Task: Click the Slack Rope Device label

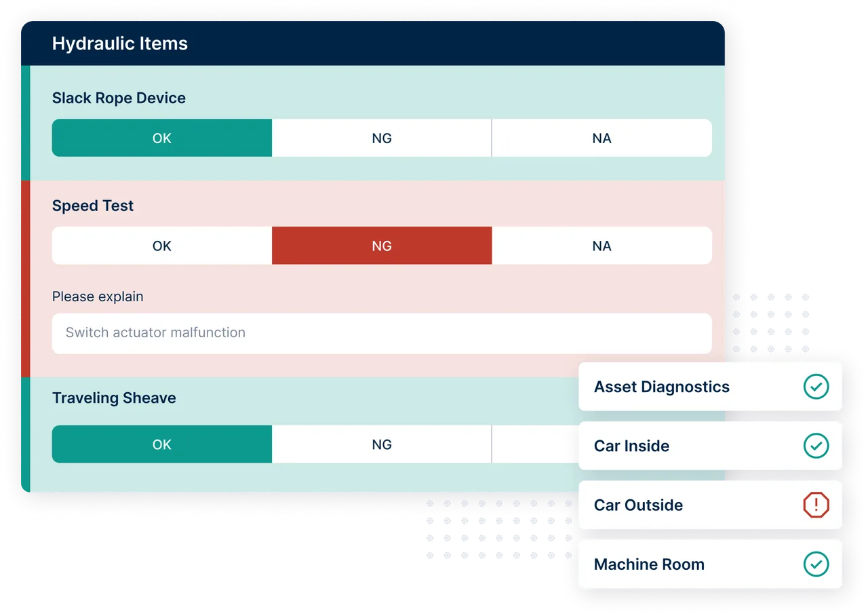Action: 119,98
